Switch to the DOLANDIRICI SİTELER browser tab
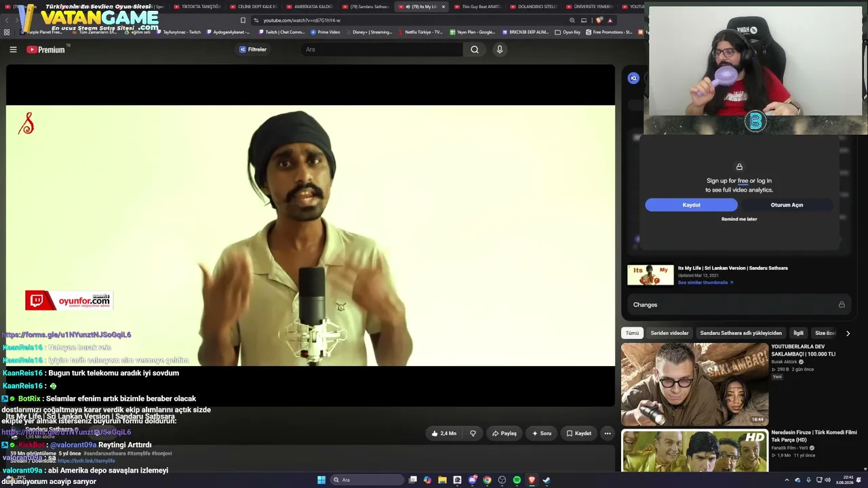The width and height of the screenshot is (868, 488). [x=534, y=7]
